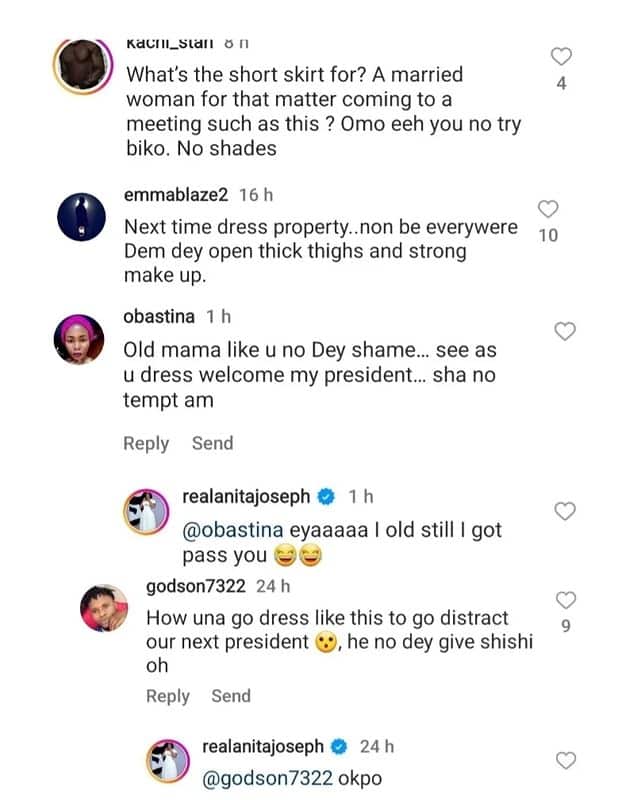The width and height of the screenshot is (640, 800).
Task: Open godson7322's profile picture
Action: (104, 610)
